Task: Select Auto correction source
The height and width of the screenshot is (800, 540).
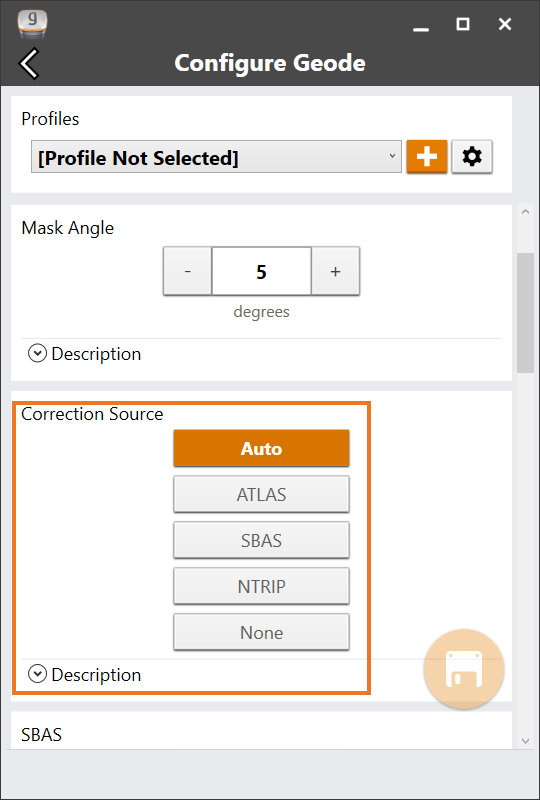Action: pyautogui.click(x=261, y=448)
